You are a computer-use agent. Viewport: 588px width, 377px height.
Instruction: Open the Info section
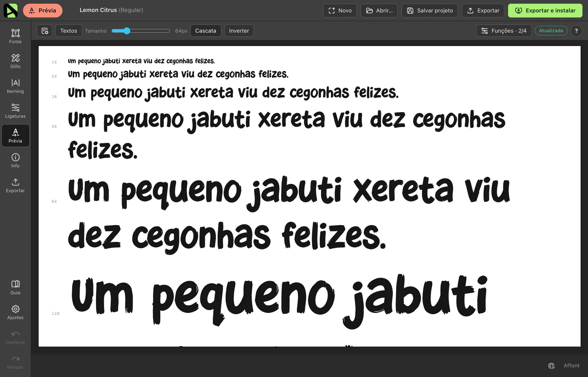pyautogui.click(x=15, y=161)
